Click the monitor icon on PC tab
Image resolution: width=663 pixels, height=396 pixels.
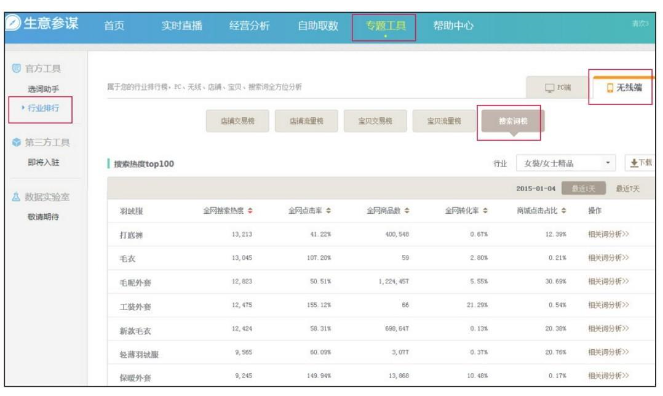coord(549,88)
